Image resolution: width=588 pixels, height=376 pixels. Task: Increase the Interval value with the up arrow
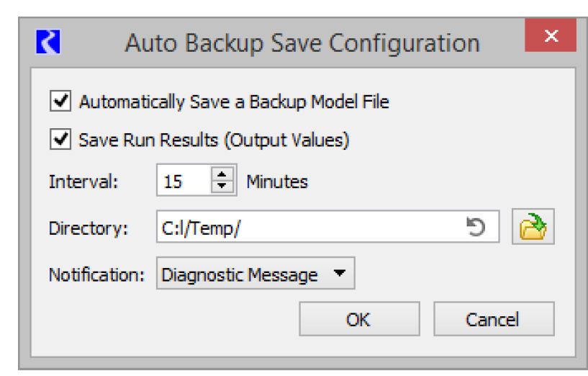click(223, 175)
